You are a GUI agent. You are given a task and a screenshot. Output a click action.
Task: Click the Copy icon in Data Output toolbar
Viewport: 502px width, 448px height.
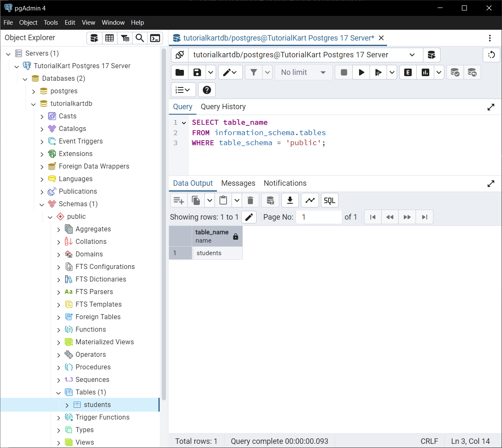(196, 200)
